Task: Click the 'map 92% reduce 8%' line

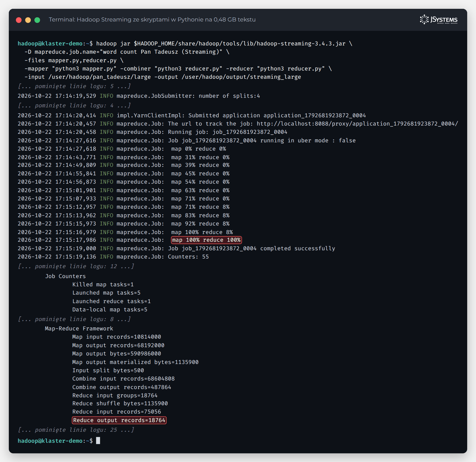Action: pyautogui.click(x=123, y=224)
